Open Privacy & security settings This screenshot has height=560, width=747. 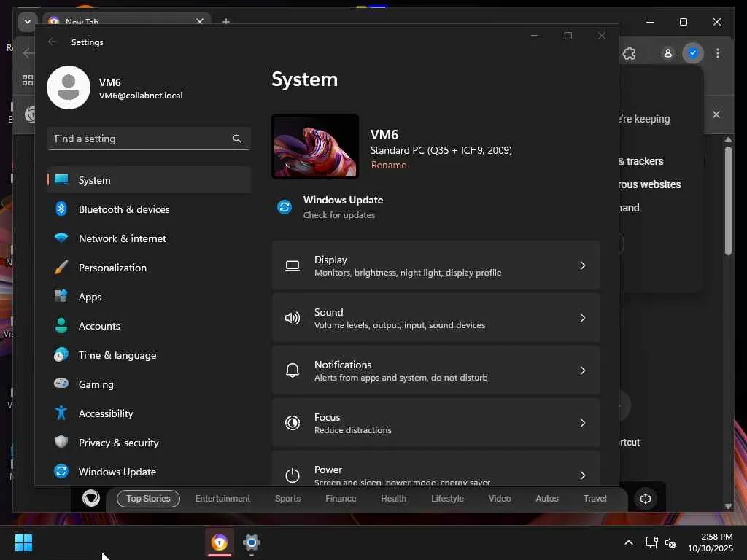point(149,443)
